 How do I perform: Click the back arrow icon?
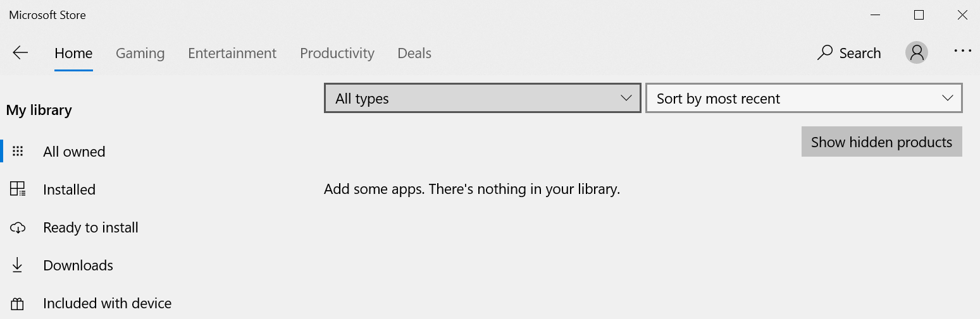pos(20,53)
